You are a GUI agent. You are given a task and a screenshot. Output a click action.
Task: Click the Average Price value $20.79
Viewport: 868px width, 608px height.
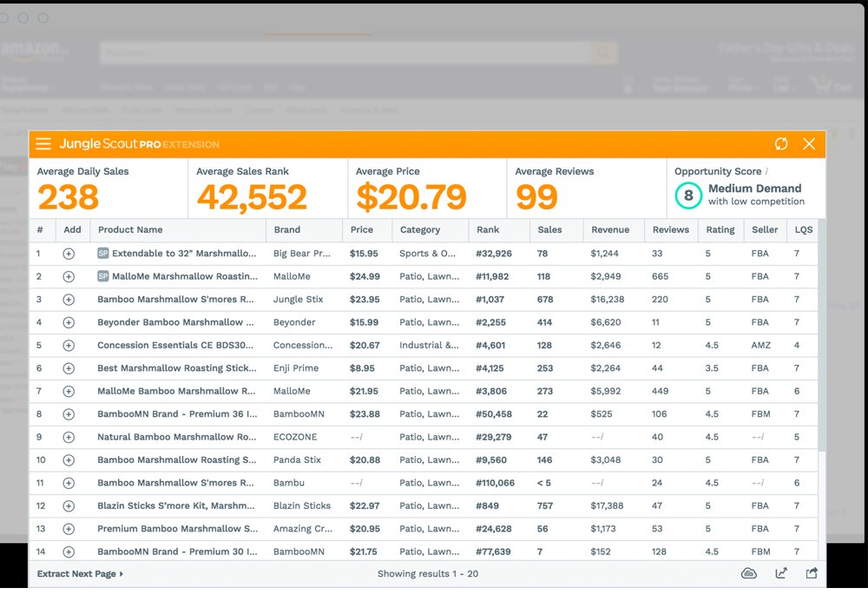coord(411,197)
